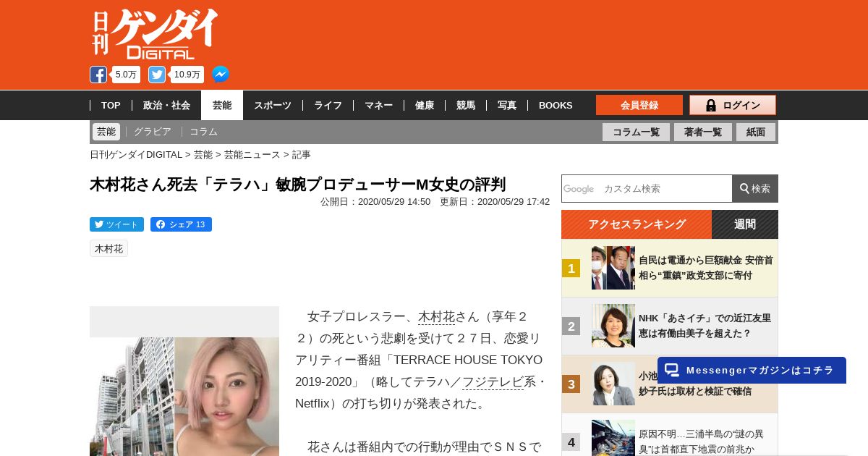Click thumbnail of ranking 2 article

[x=613, y=326]
